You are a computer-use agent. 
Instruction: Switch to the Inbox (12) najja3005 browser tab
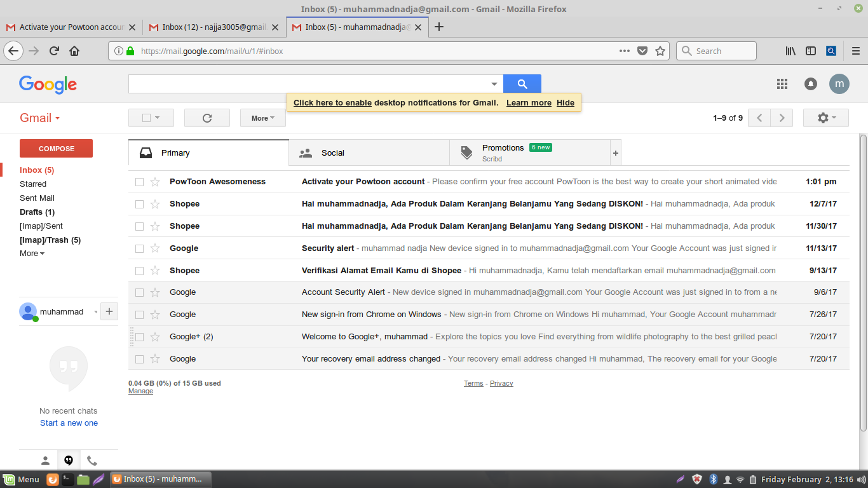point(214,27)
